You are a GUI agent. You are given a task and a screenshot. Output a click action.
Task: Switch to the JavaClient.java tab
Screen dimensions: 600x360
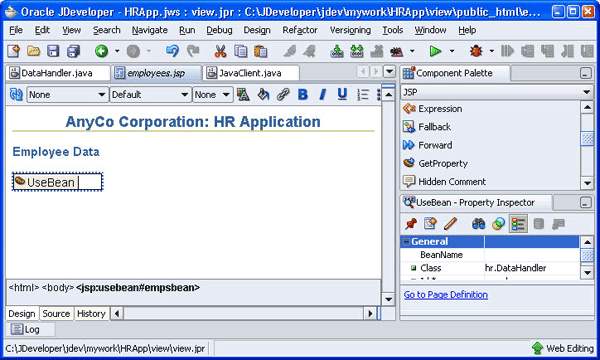(251, 73)
